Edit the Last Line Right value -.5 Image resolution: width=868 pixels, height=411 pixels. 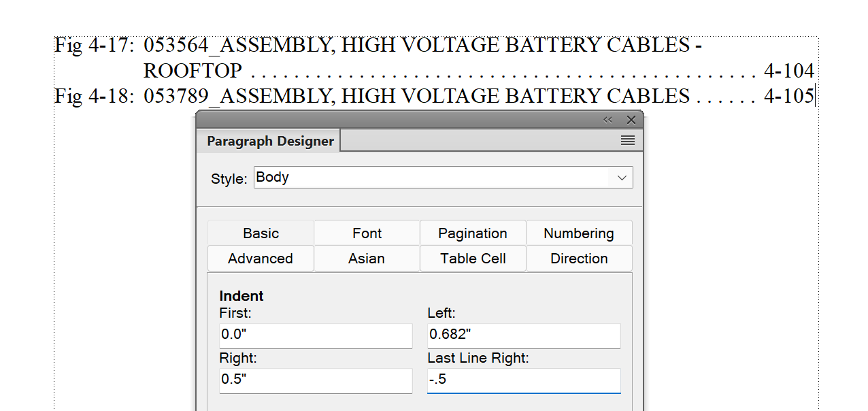tap(523, 380)
